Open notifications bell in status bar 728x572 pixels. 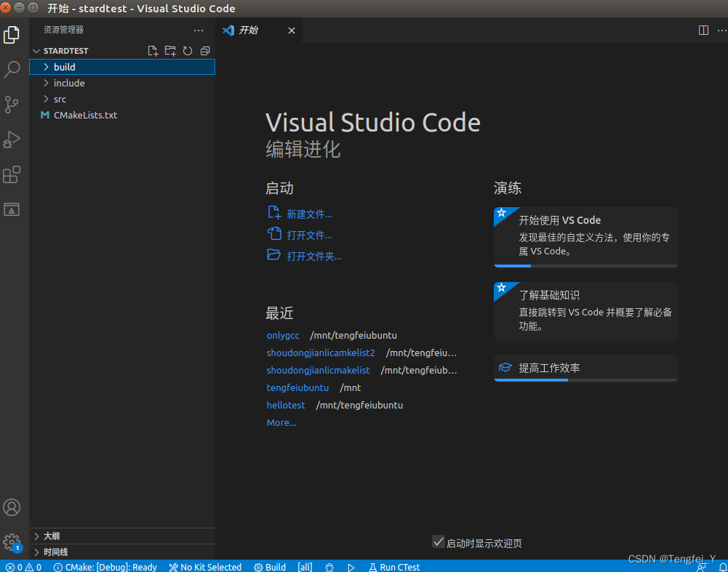[x=723, y=567]
